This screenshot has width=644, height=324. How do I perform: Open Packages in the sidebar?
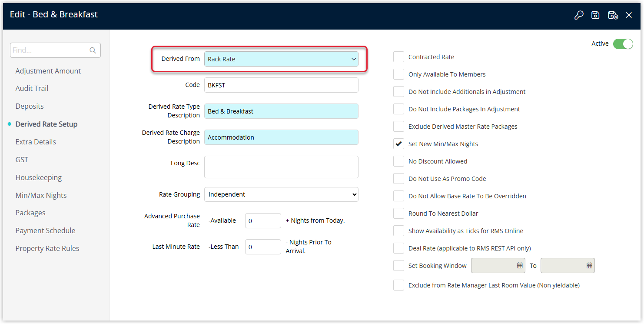(x=30, y=213)
